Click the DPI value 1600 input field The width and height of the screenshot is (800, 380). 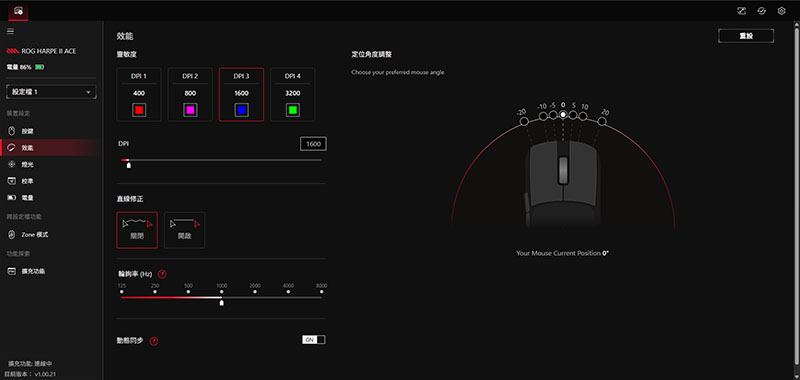313,144
